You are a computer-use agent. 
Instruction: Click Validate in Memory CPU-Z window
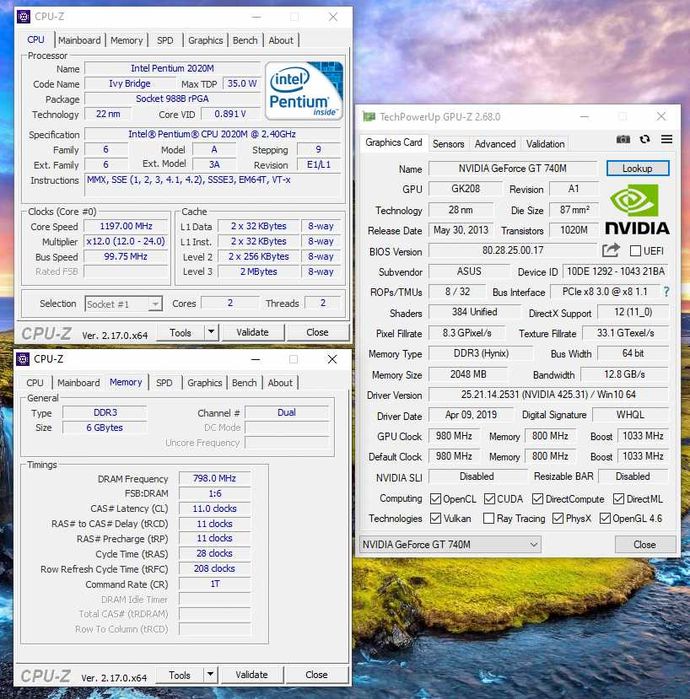251,674
